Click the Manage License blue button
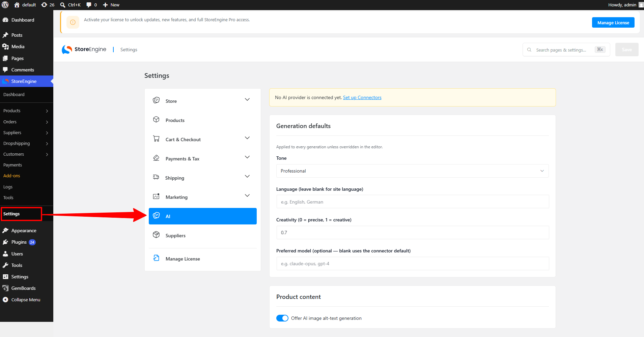The width and height of the screenshot is (644, 337). tap(613, 23)
